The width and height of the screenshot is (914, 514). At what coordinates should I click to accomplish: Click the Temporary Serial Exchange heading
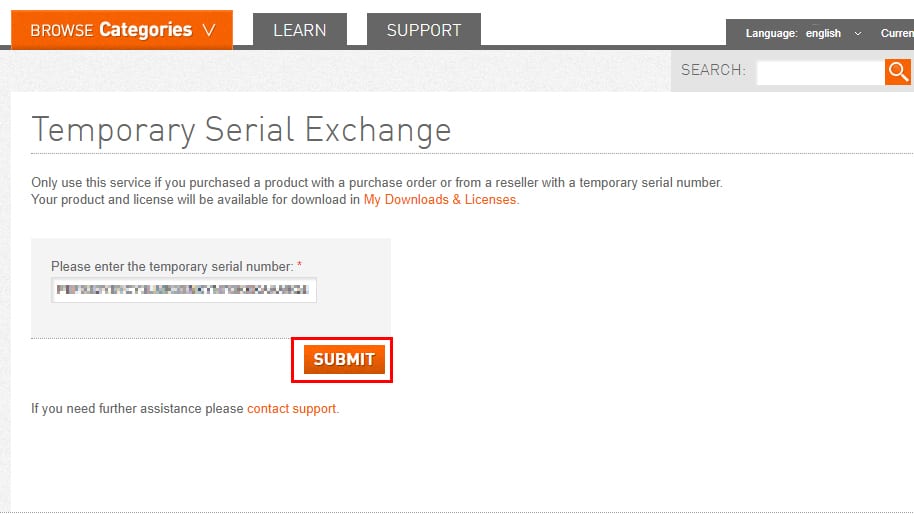point(242,130)
